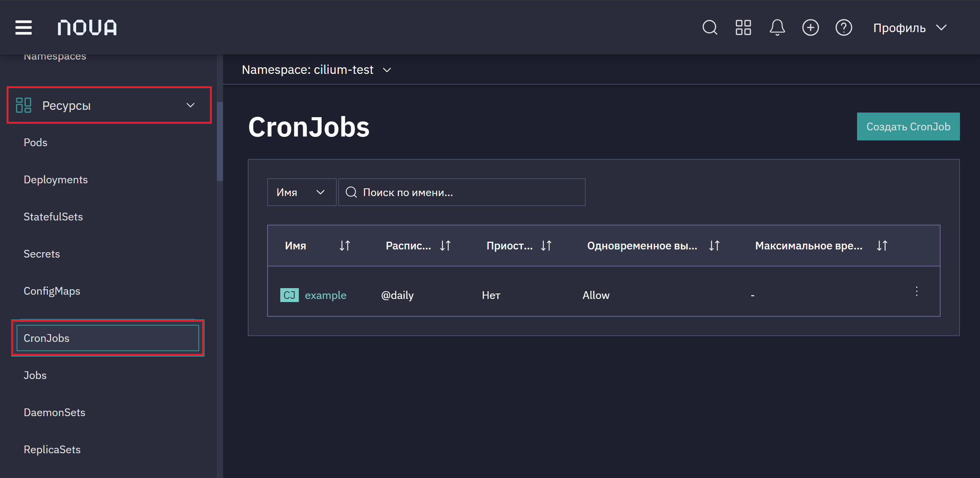980x478 pixels.
Task: Open StatefulSets in the sidebar
Action: [53, 217]
